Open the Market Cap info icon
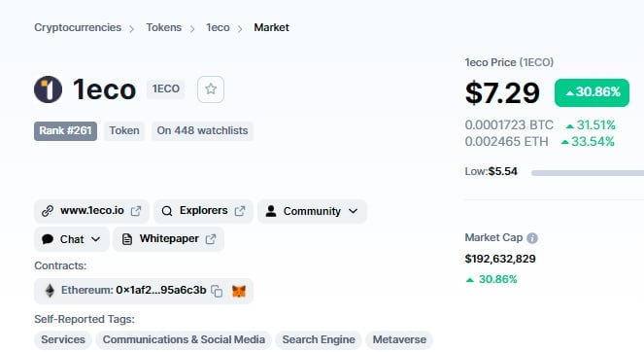This screenshot has width=644, height=352. point(532,238)
